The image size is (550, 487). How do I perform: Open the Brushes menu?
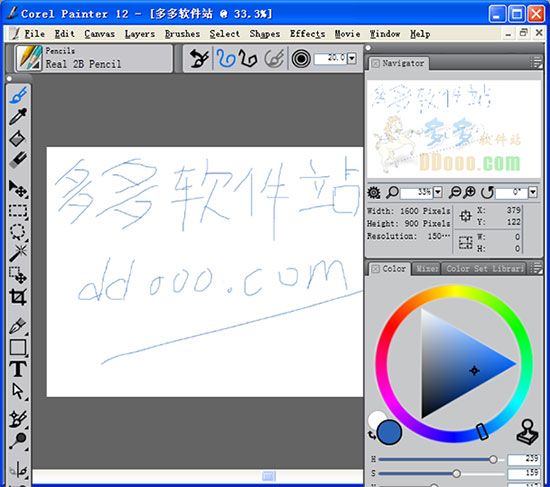(x=182, y=34)
